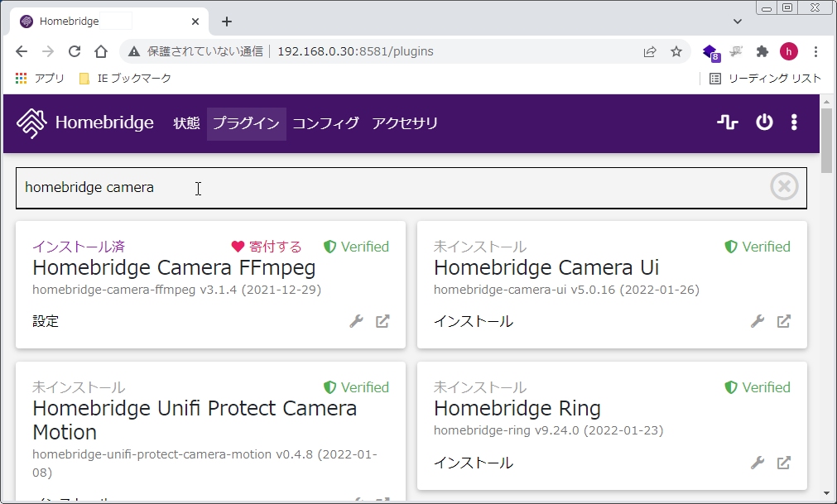837x504 pixels.
Task: Open external link for Homebridge Camera FFmpeg
Action: 382,321
